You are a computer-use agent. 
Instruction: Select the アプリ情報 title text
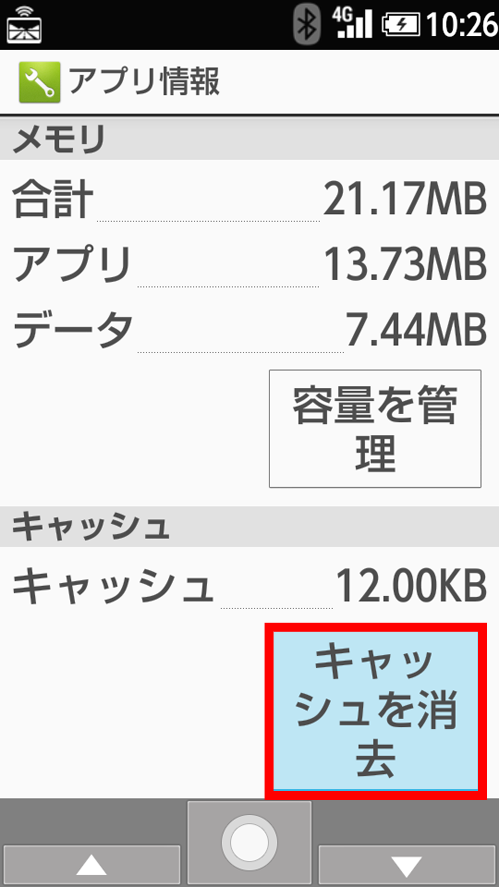[x=144, y=83]
